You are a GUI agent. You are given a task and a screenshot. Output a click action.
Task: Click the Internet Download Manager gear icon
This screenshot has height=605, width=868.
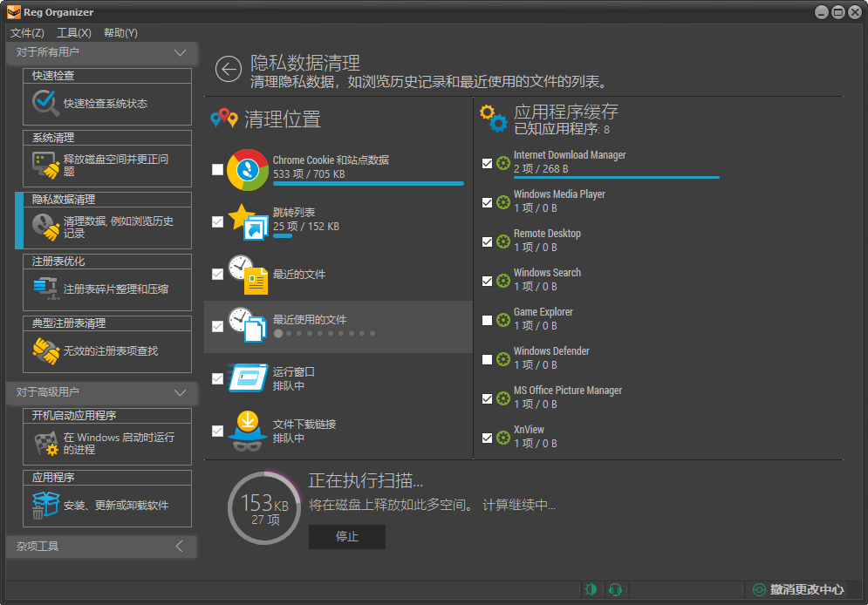(503, 163)
